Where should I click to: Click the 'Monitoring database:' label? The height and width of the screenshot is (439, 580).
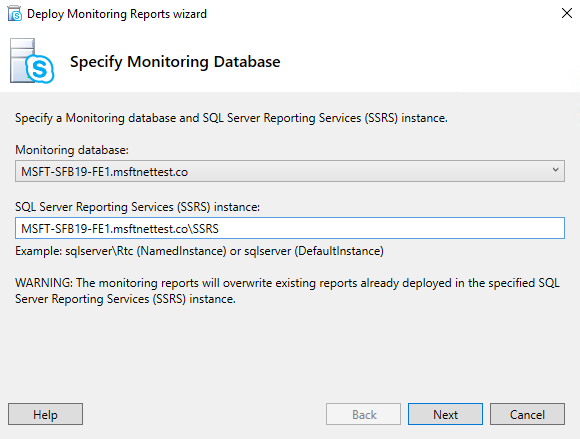(72, 150)
